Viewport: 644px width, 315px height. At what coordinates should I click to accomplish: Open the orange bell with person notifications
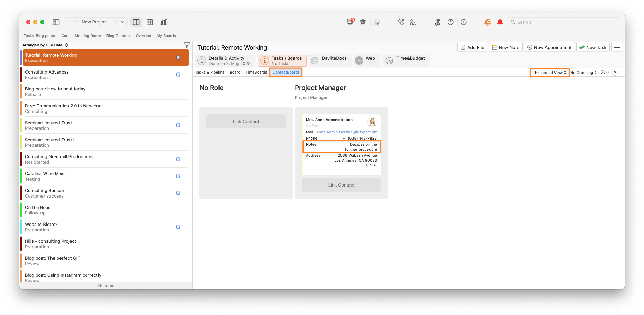point(487,22)
